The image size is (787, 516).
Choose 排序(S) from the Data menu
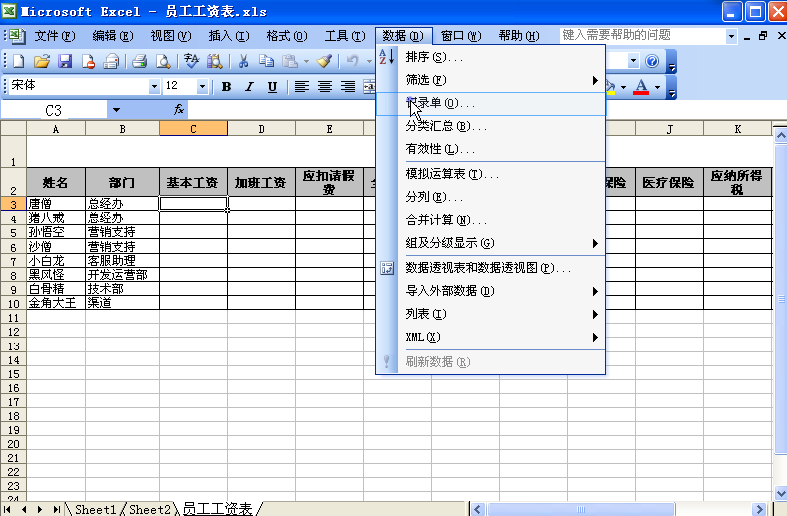click(x=490, y=57)
